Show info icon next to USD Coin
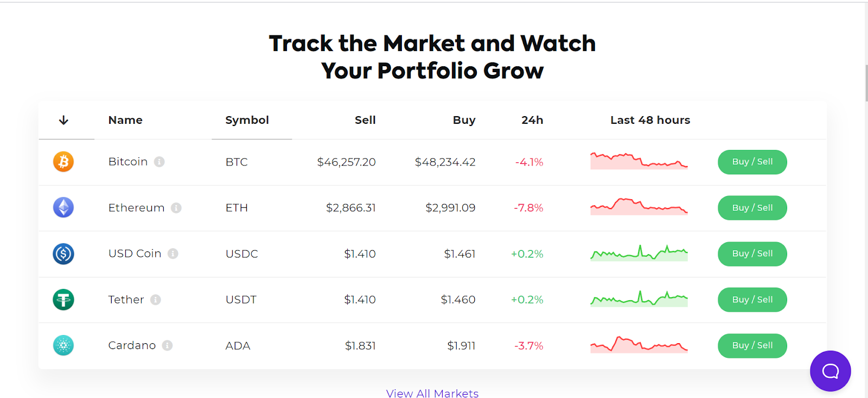The width and height of the screenshot is (868, 398). tap(173, 254)
